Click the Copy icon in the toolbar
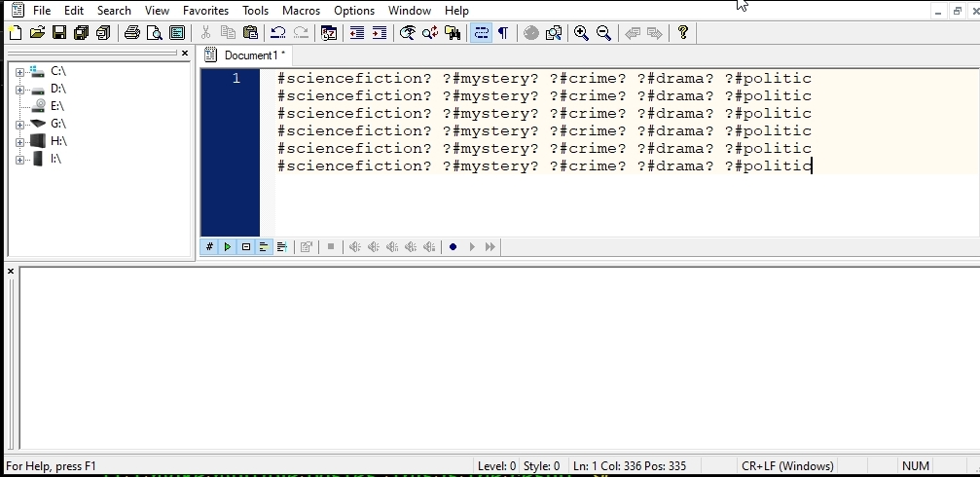The image size is (980, 477). pyautogui.click(x=228, y=32)
